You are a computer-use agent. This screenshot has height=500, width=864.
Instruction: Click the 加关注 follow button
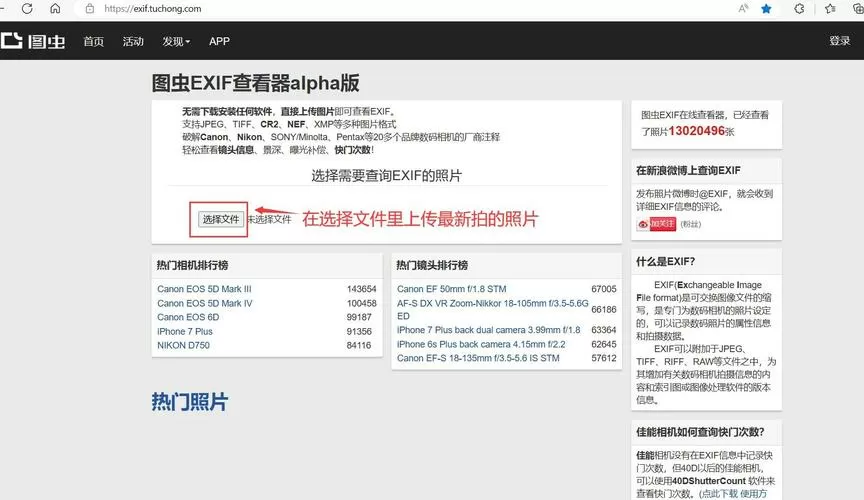(x=662, y=224)
